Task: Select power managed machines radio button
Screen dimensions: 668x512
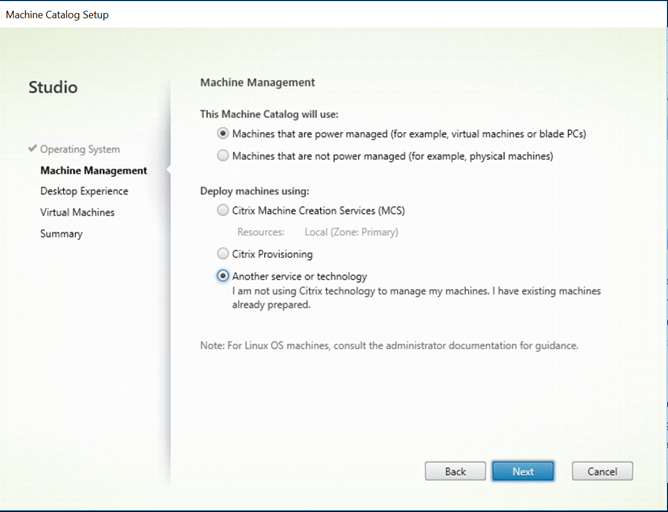Action: [x=223, y=133]
